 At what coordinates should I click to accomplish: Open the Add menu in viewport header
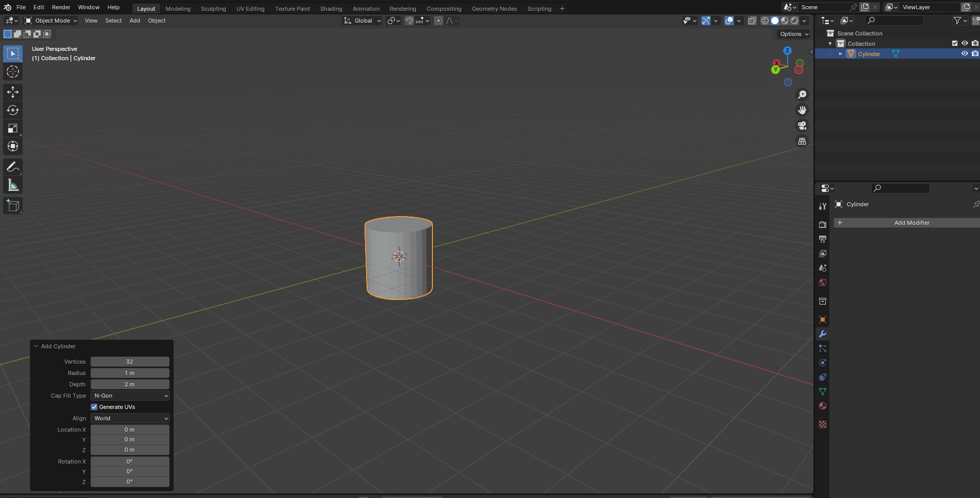[134, 21]
